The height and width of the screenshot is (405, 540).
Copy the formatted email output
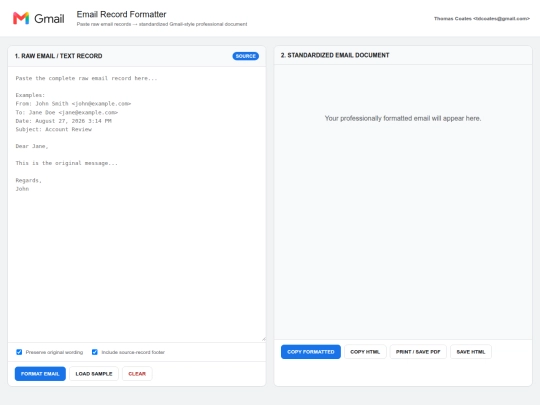(311, 352)
